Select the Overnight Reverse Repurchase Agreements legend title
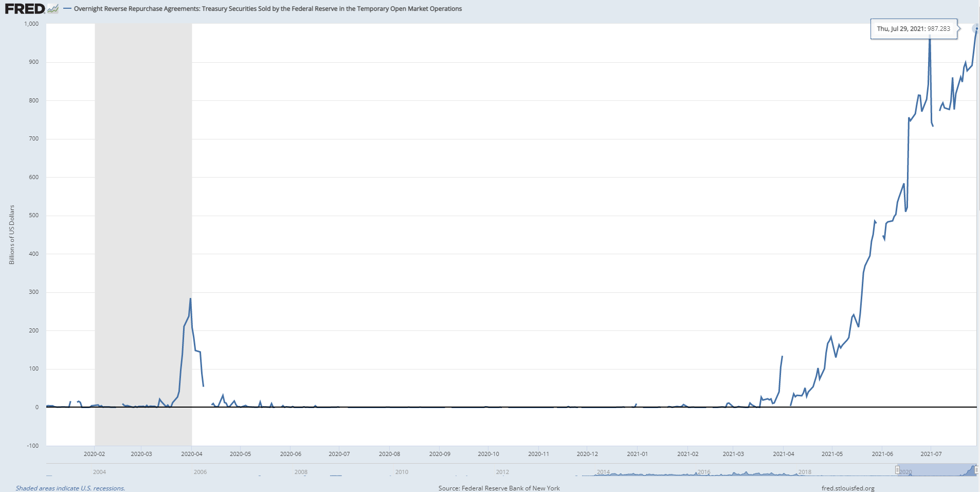 pyautogui.click(x=268, y=9)
